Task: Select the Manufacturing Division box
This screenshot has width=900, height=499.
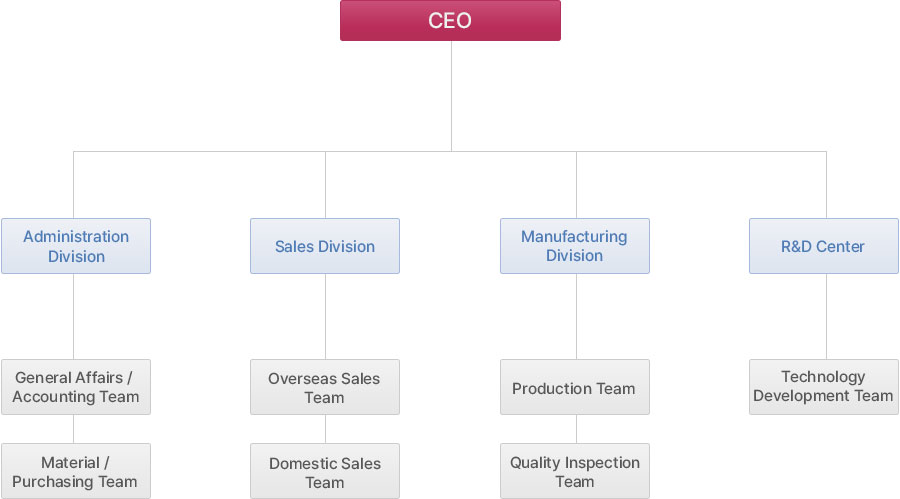Action: pyautogui.click(x=575, y=246)
